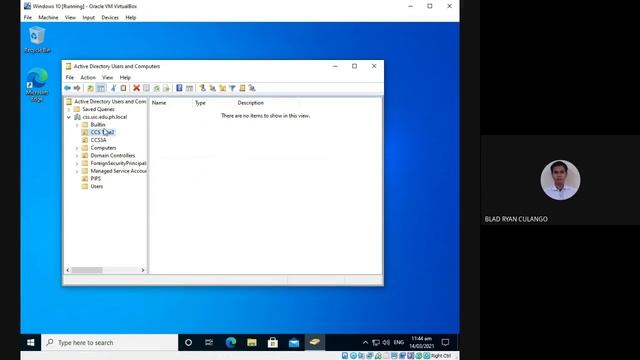The height and width of the screenshot is (360, 640).
Task: Open VirtualBox Machine menu
Action: (x=48, y=18)
